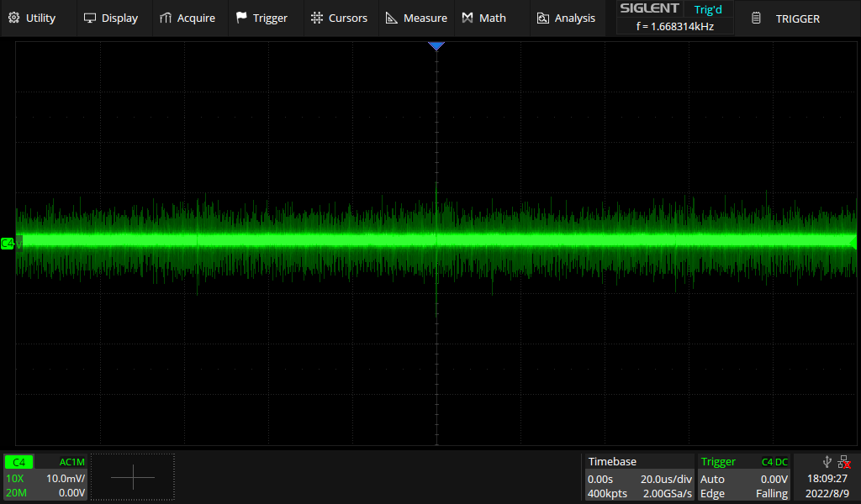
Task: Click the 20.0us/div timebase value
Action: click(x=666, y=480)
